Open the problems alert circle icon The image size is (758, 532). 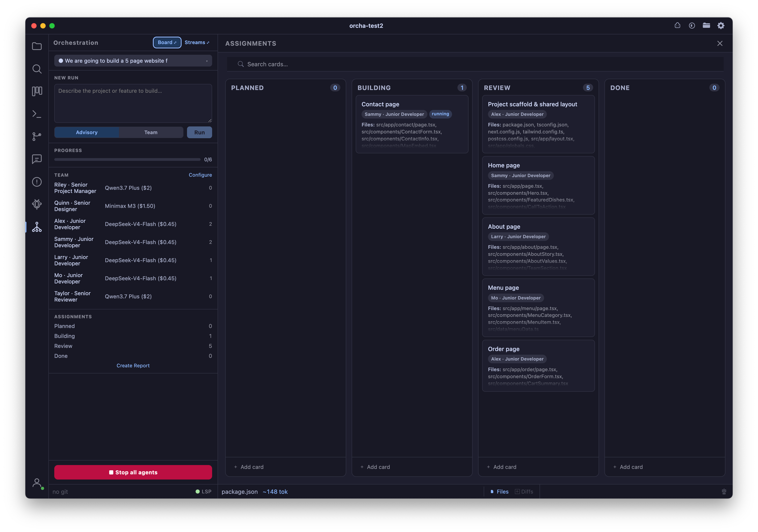point(37,182)
